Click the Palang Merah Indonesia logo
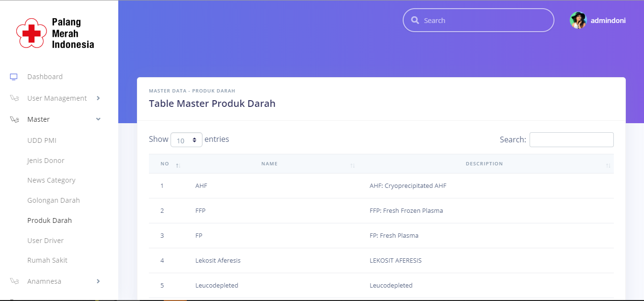 (55, 34)
